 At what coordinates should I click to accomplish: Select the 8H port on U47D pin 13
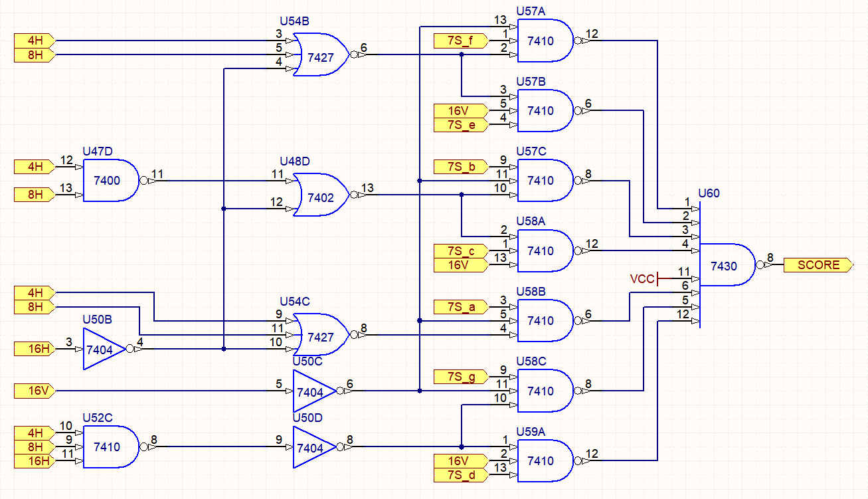click(35, 194)
